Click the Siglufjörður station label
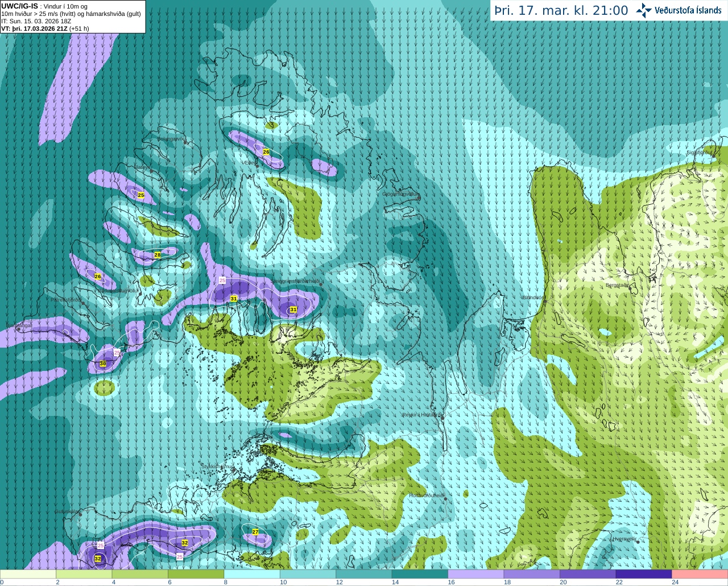 [699, 152]
